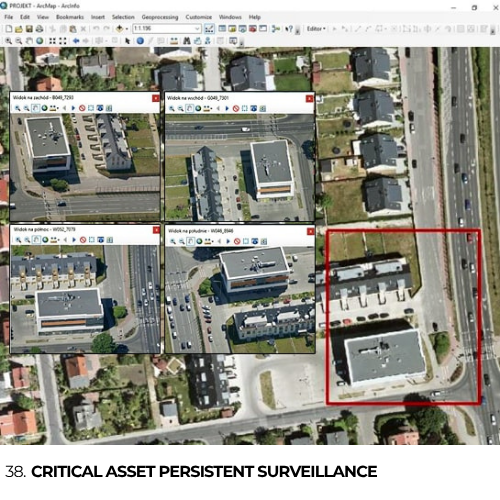
Task: Open the Windows menu
Action: 230,17
